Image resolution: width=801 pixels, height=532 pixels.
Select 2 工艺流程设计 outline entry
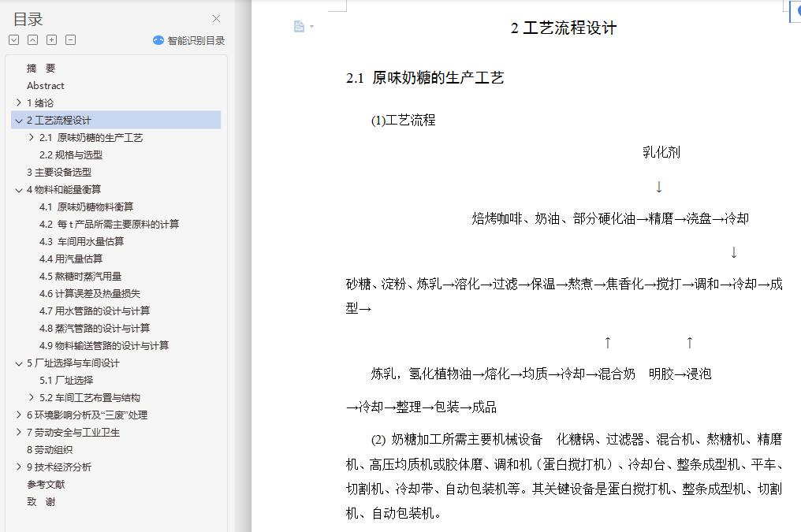coord(59,121)
